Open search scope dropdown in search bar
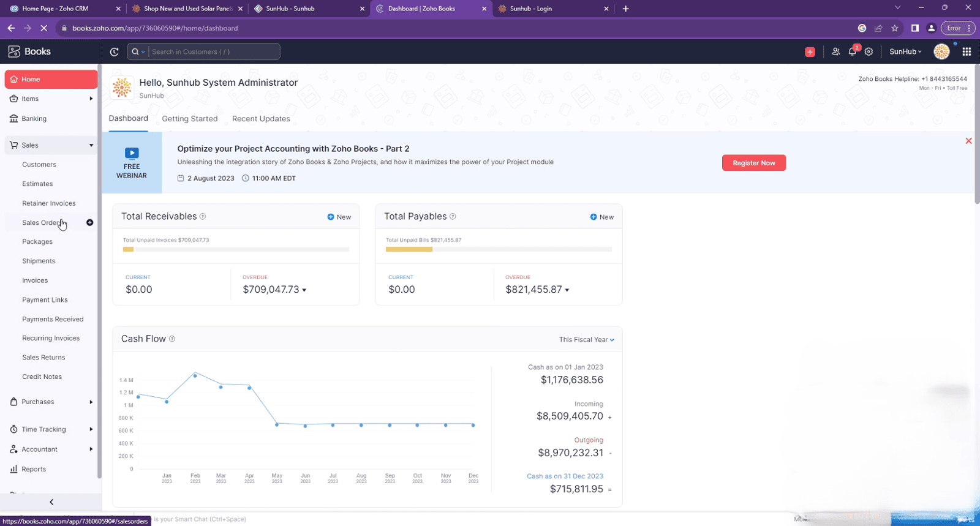Image resolution: width=980 pixels, height=526 pixels. tap(138, 52)
